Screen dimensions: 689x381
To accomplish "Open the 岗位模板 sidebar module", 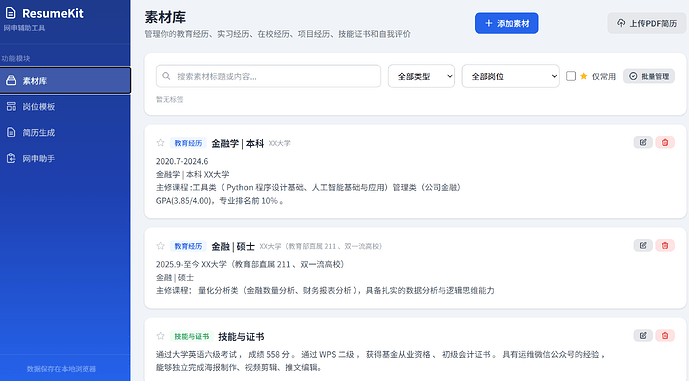I will point(65,106).
